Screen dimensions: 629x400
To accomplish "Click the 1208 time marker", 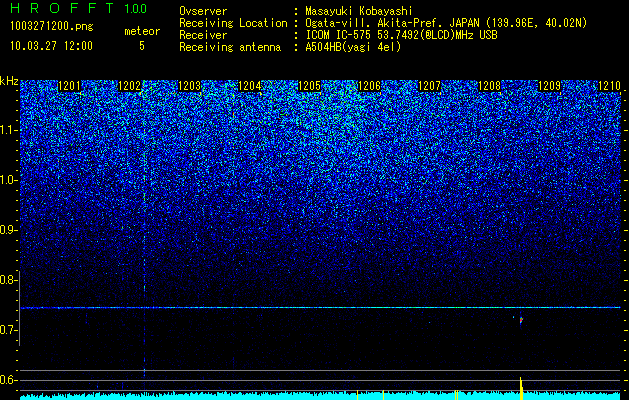I will tap(489, 86).
